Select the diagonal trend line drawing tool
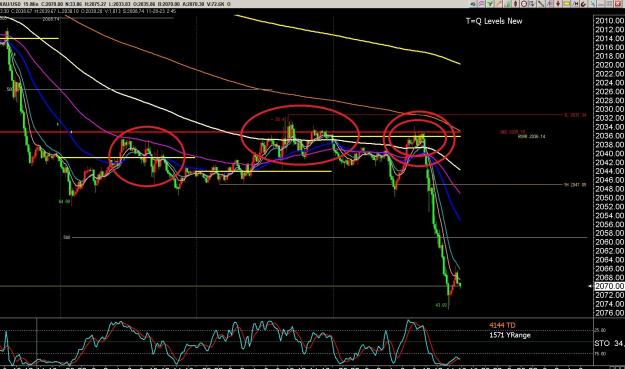 pos(541,4)
